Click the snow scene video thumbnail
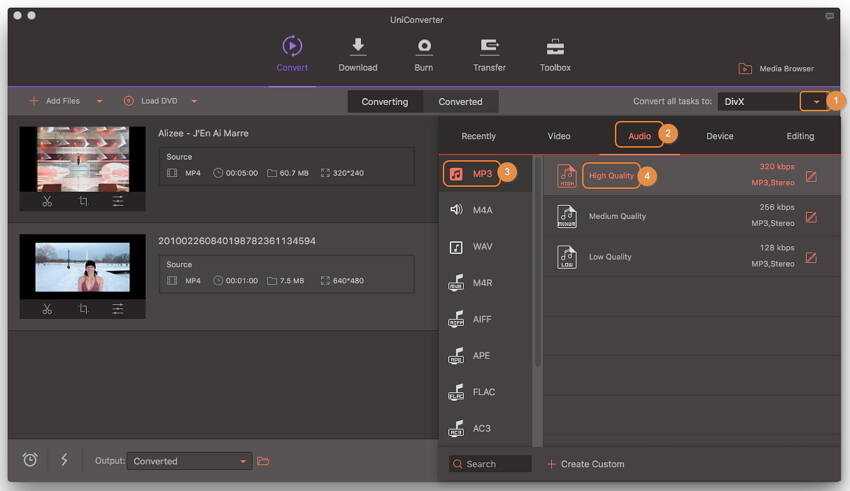Viewport: 850px width, 491px height. coord(82,267)
